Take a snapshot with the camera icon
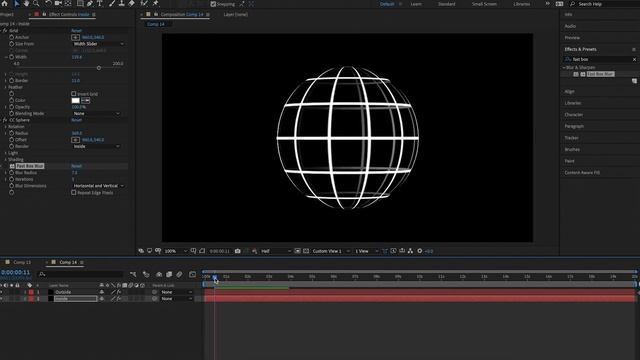 [x=238, y=251]
